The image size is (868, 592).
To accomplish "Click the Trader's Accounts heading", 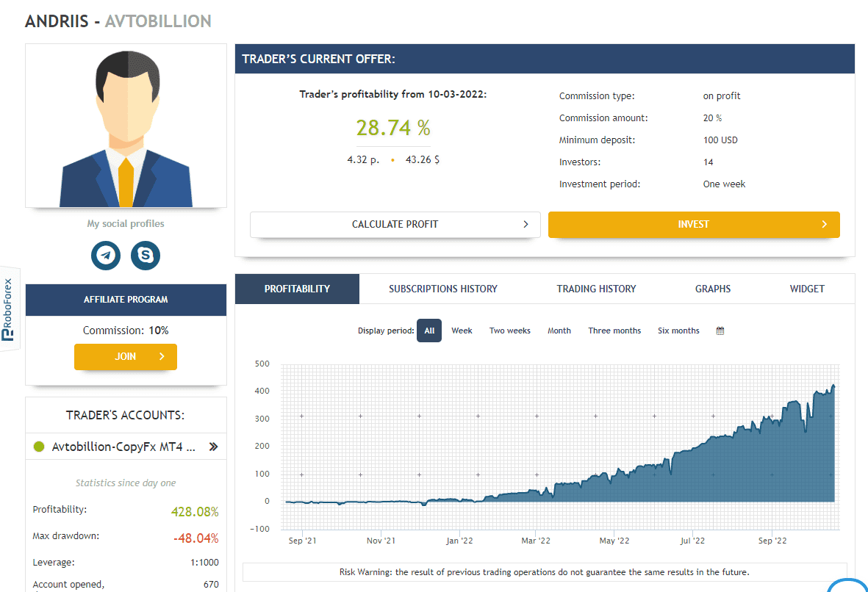I will 126,416.
